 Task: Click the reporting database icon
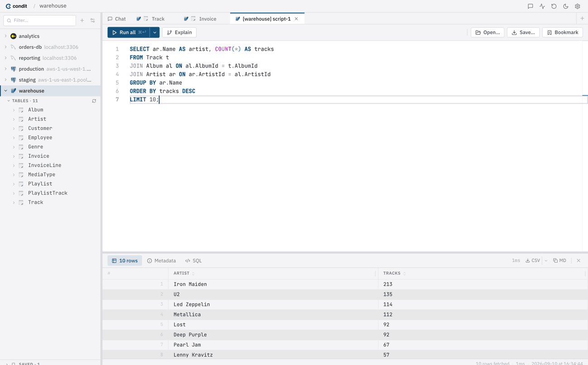14,58
